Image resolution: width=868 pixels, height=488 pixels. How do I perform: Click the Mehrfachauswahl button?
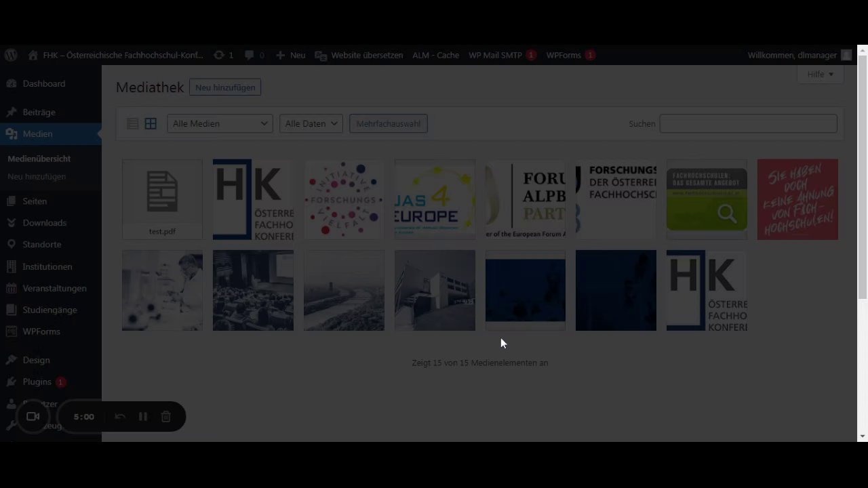click(x=389, y=123)
